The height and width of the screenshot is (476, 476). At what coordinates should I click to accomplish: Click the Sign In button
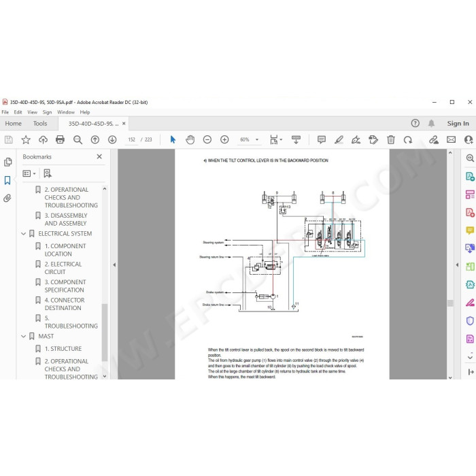coord(458,124)
